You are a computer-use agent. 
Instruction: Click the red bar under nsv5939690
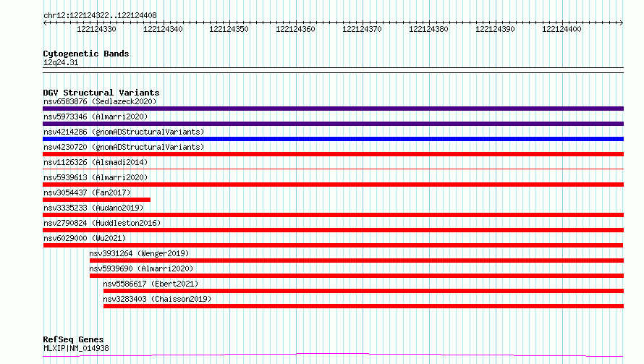[357, 276]
